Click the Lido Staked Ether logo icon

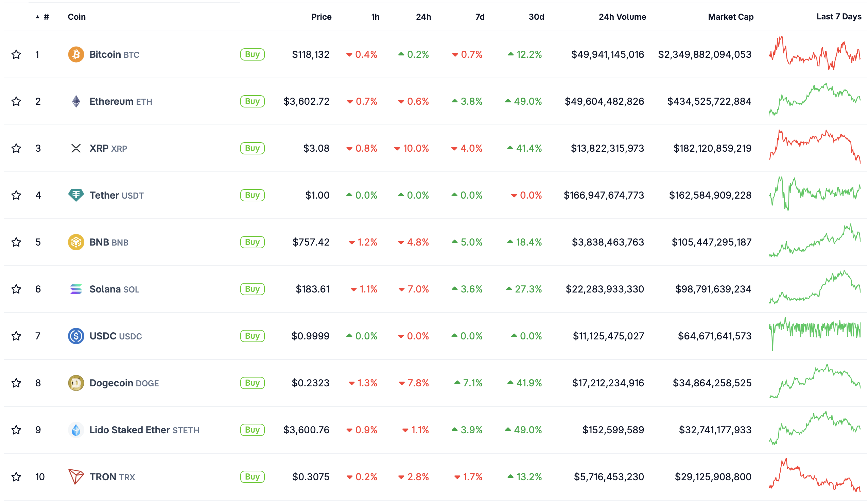click(76, 430)
